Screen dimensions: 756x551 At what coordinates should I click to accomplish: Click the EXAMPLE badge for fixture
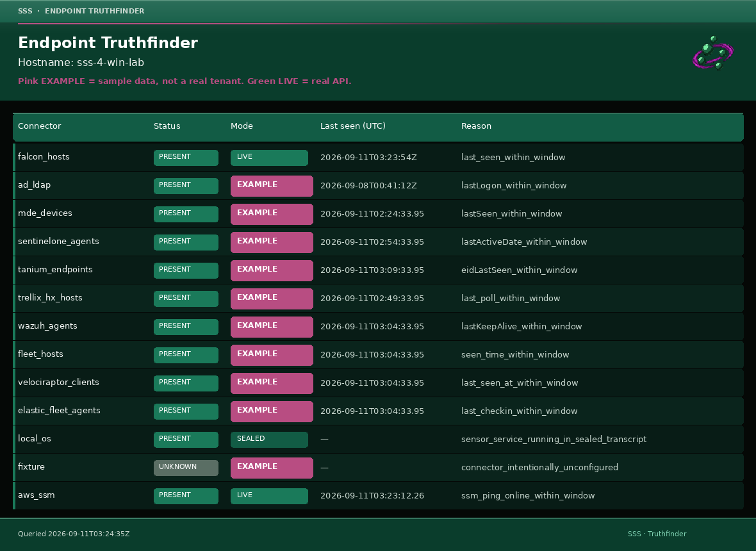(x=272, y=468)
